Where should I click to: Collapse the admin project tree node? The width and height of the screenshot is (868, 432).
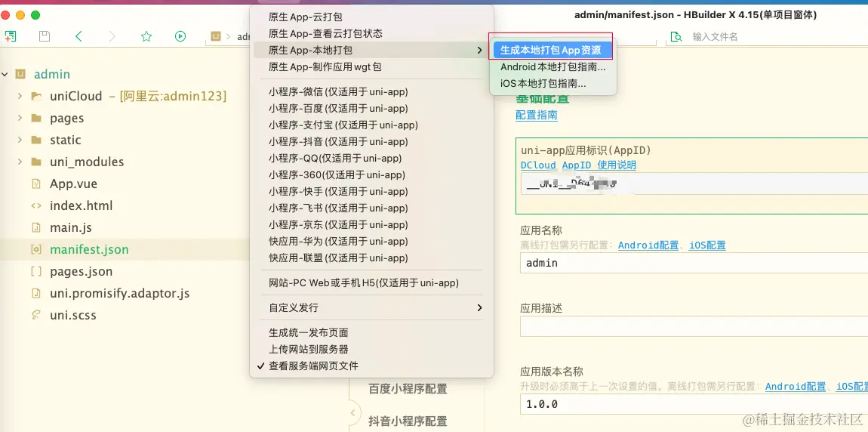[5, 74]
